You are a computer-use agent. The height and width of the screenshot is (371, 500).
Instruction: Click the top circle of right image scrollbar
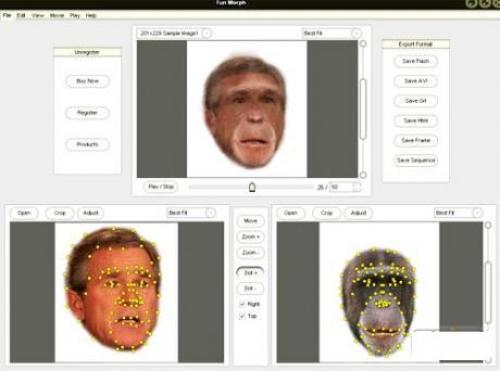[x=488, y=225]
